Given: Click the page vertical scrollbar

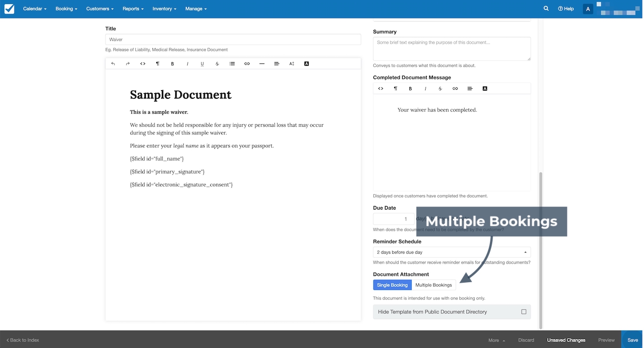Looking at the screenshot, I should (x=541, y=251).
